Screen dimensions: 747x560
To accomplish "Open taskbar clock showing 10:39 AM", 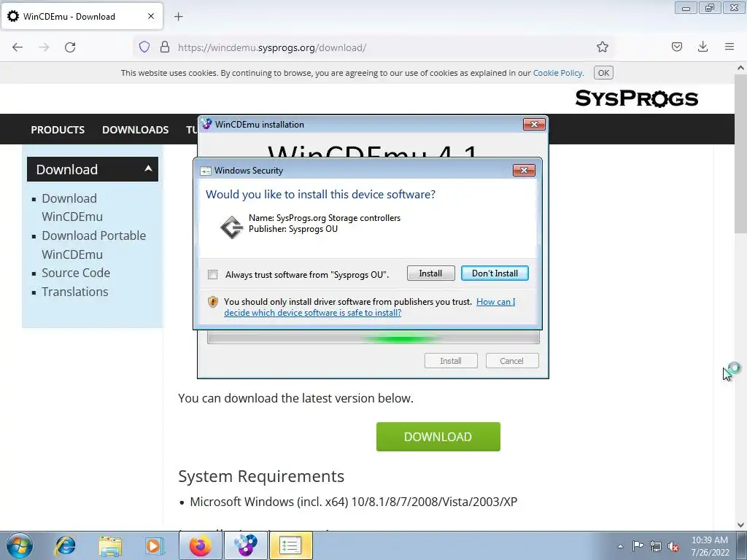I will click(x=710, y=546).
